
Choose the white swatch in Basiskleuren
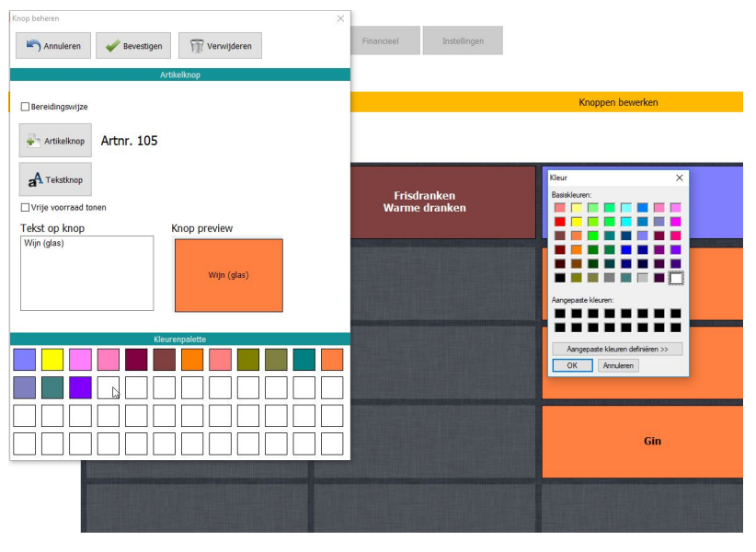click(x=676, y=278)
